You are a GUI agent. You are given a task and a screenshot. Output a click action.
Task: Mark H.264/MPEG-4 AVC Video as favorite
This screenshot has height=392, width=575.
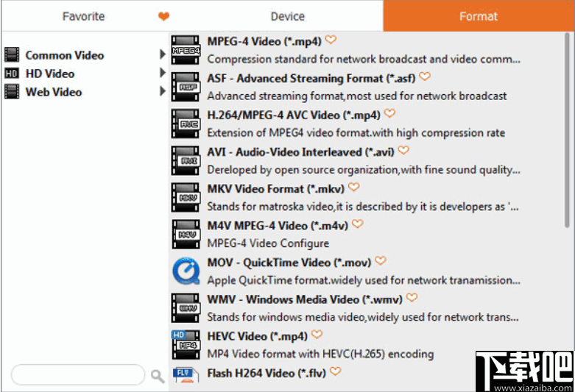point(389,113)
